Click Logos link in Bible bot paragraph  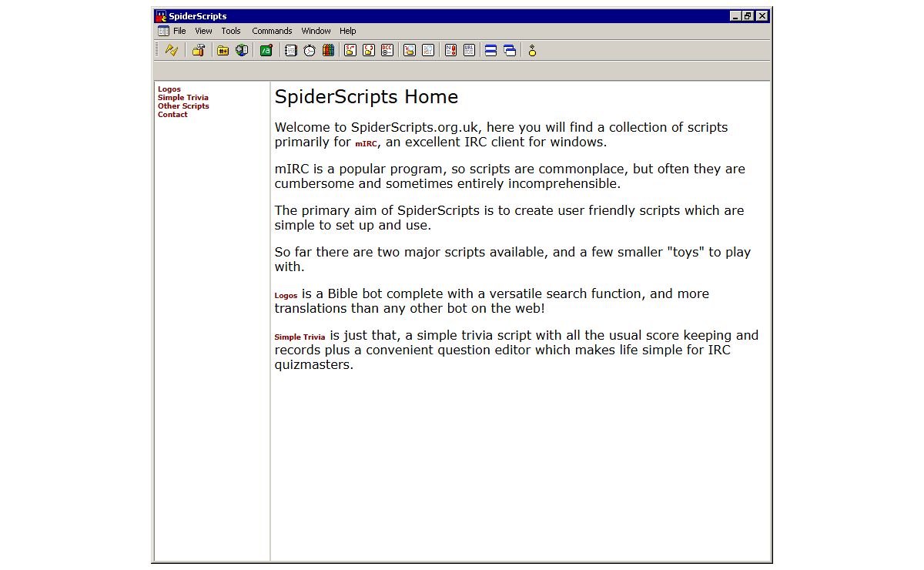pos(286,296)
